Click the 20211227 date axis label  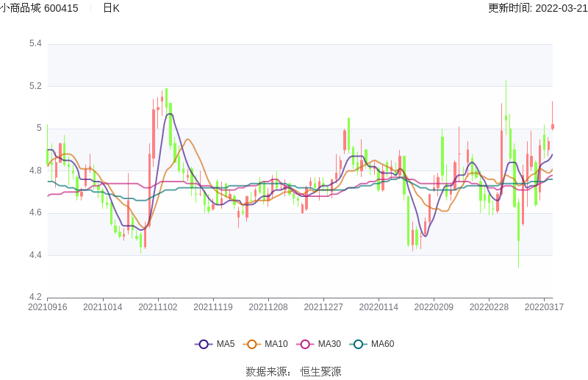(x=323, y=307)
